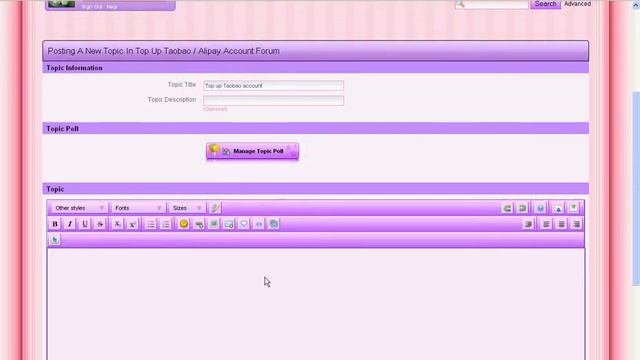Screen dimensions: 640x360
Task: Align text to the left
Action: [x=546, y=224]
